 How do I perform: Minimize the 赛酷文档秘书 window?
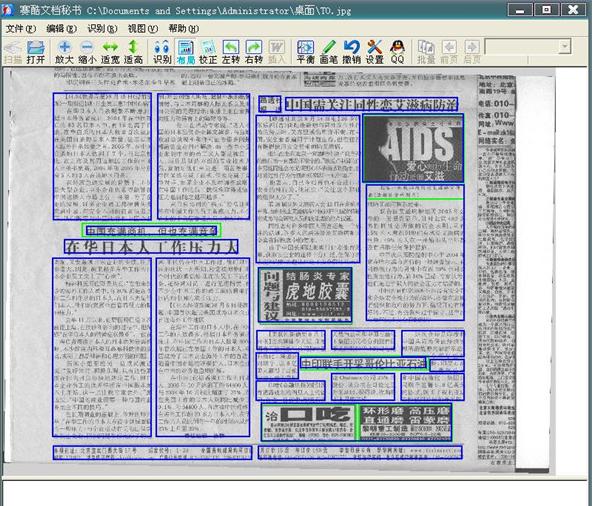[x=520, y=10]
